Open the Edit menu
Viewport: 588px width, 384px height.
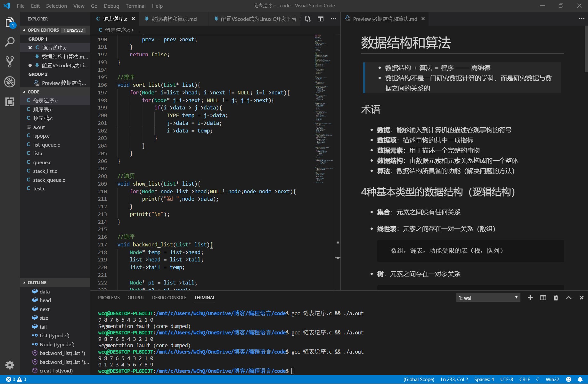[x=35, y=6]
